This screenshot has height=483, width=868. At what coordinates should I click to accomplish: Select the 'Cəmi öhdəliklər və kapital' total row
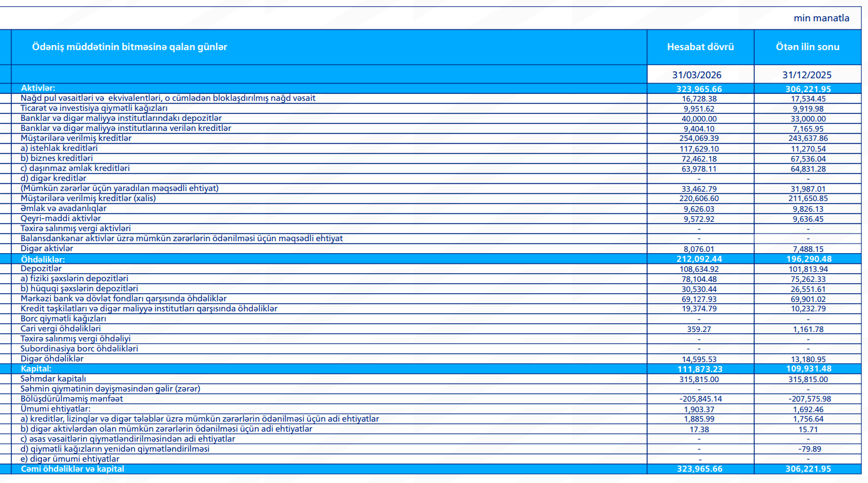tap(73, 469)
